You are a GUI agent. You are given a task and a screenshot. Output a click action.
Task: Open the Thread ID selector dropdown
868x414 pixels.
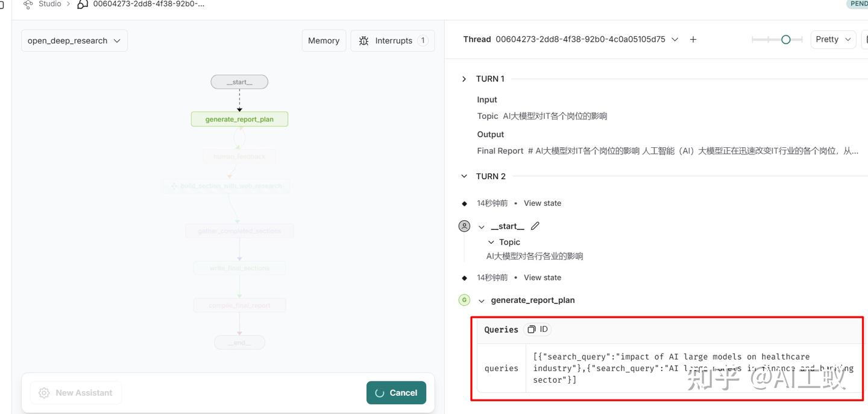[675, 39]
